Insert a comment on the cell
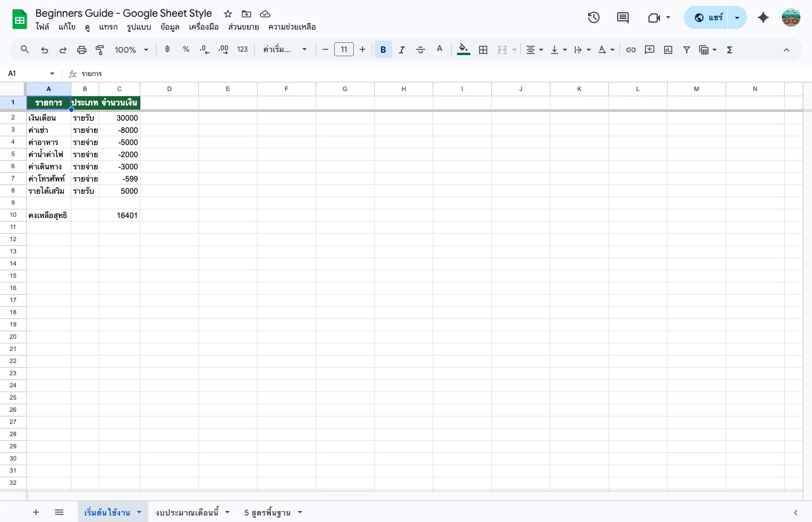Image resolution: width=812 pixels, height=522 pixels. (650, 49)
